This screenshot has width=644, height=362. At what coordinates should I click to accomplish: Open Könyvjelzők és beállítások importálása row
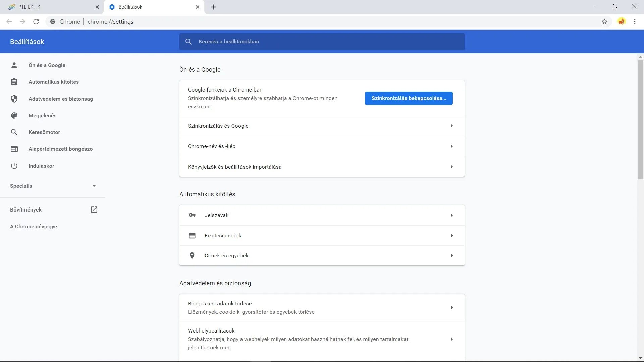pyautogui.click(x=322, y=167)
